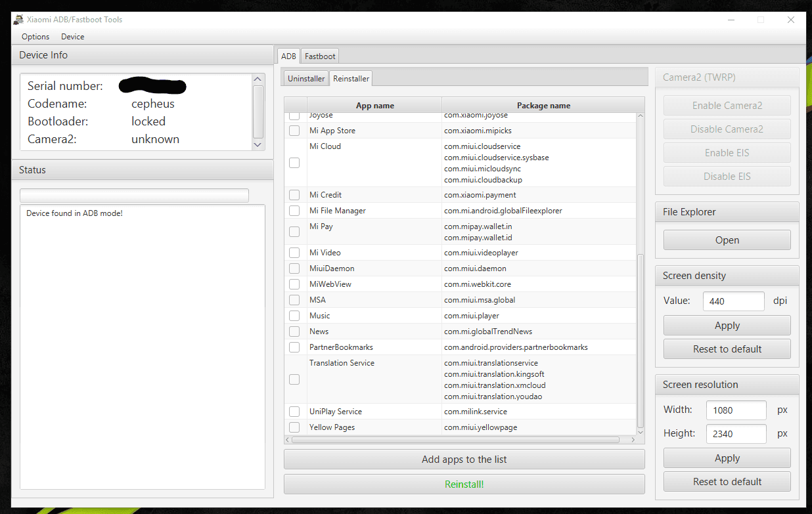
Task: Focus the resolution Width input field
Action: (736, 410)
